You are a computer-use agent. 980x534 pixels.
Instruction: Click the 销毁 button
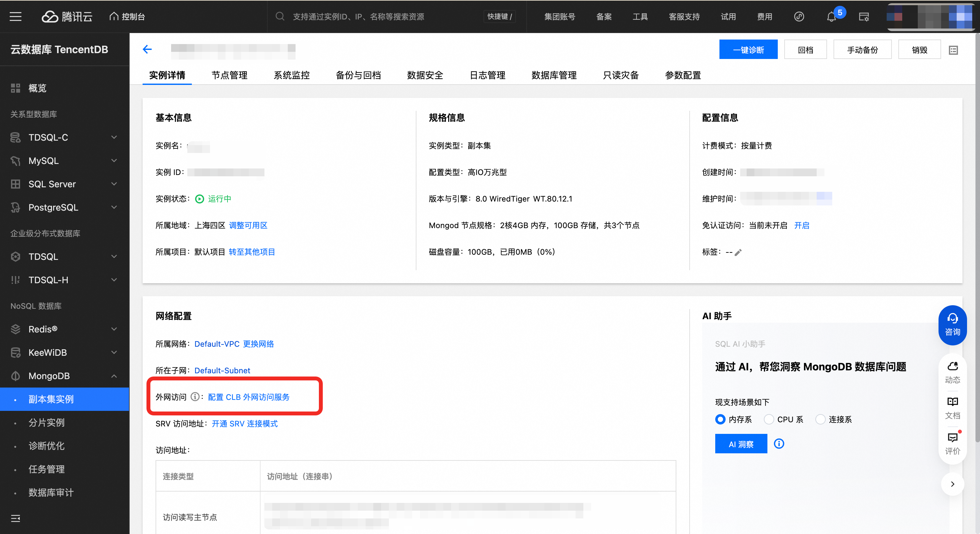[x=919, y=50]
